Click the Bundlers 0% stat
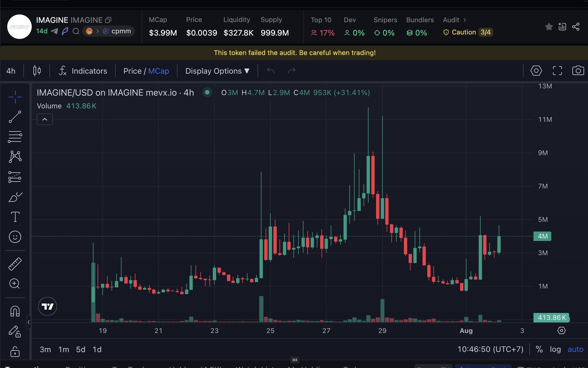This screenshot has width=588, height=368. [420, 27]
